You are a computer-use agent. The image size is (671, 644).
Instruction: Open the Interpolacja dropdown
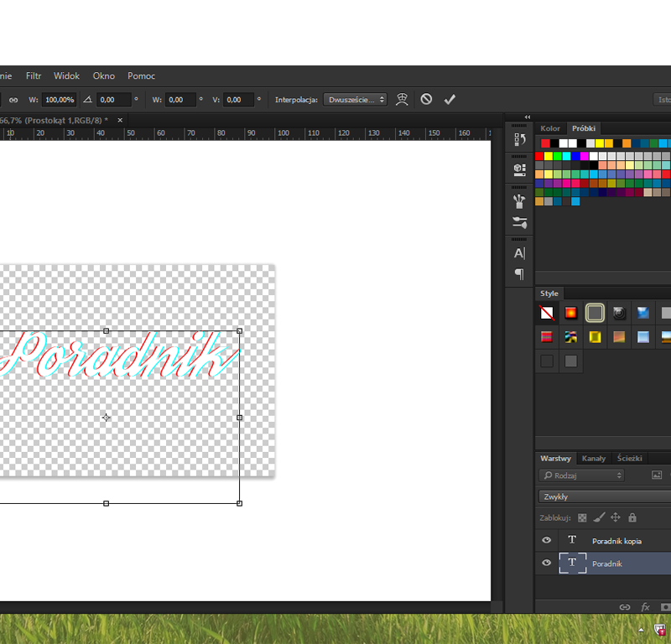coord(355,100)
